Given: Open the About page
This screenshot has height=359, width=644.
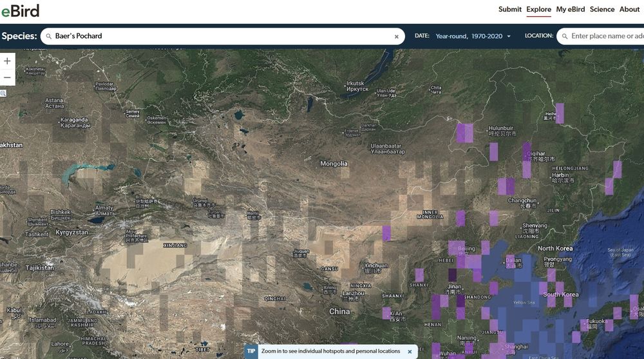Looking at the screenshot, I should pyautogui.click(x=629, y=9).
